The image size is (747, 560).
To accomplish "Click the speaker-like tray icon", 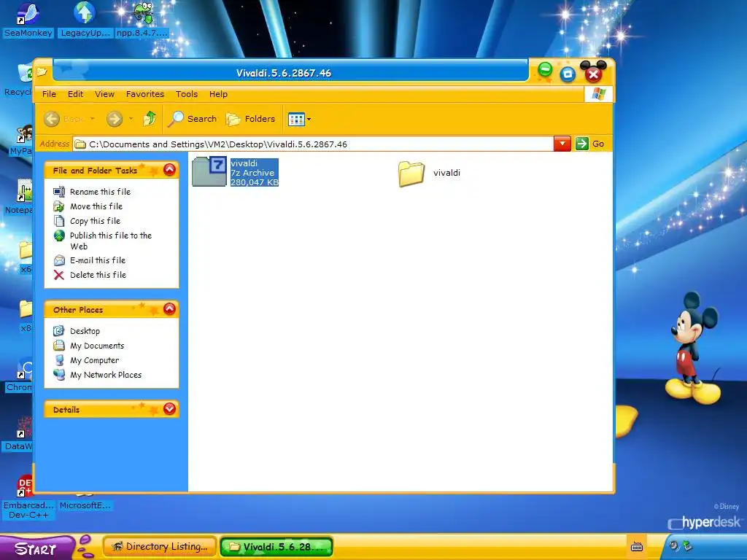I will click(x=673, y=545).
